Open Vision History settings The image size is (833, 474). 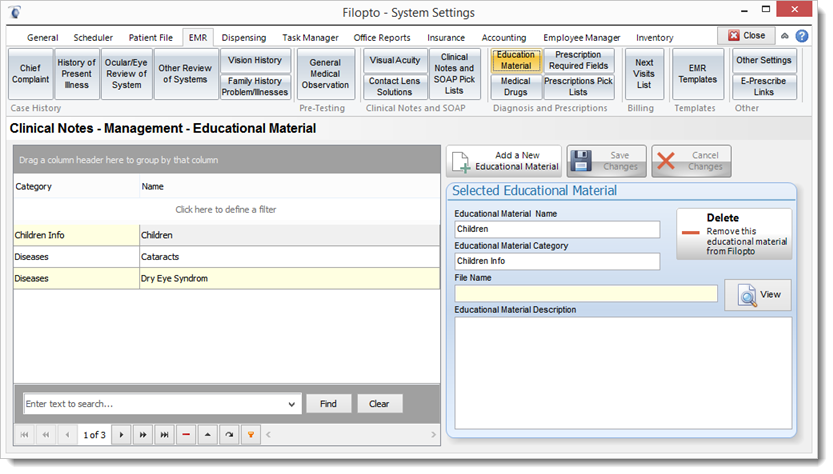(x=255, y=61)
